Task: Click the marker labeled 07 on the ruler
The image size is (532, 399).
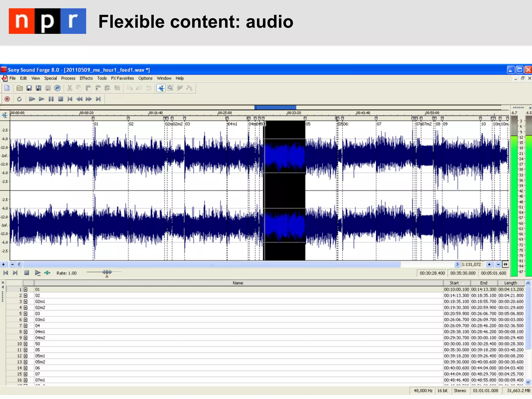Action: click(x=376, y=118)
